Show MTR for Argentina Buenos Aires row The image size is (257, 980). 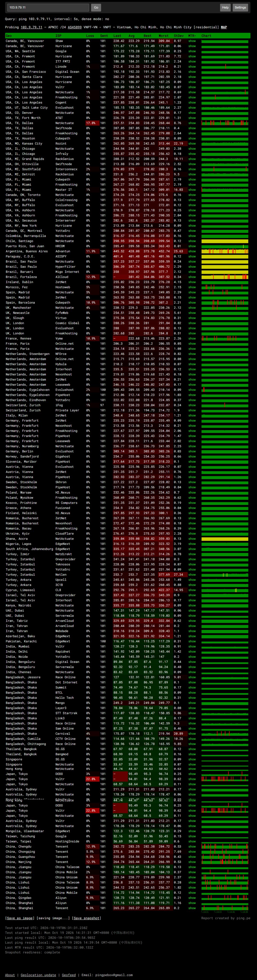point(192,252)
